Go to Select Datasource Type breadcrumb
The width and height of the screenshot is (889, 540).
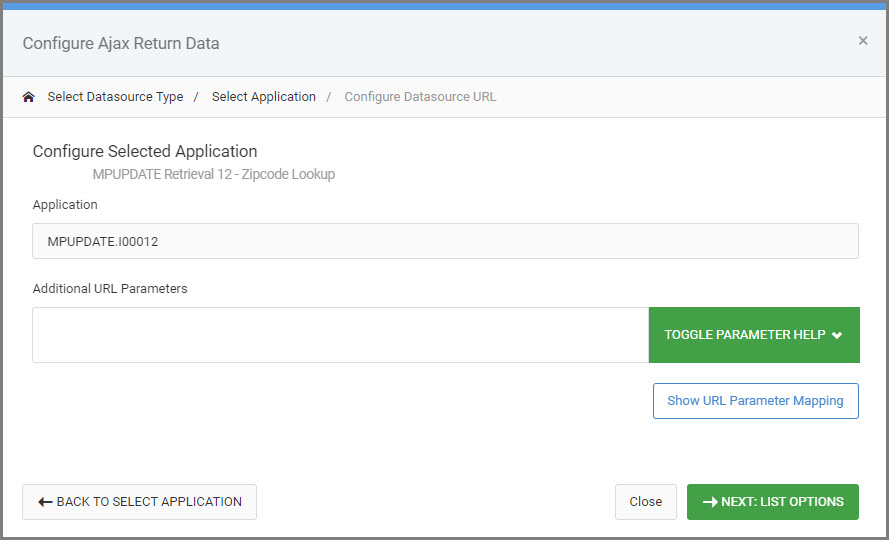pyautogui.click(x=115, y=97)
